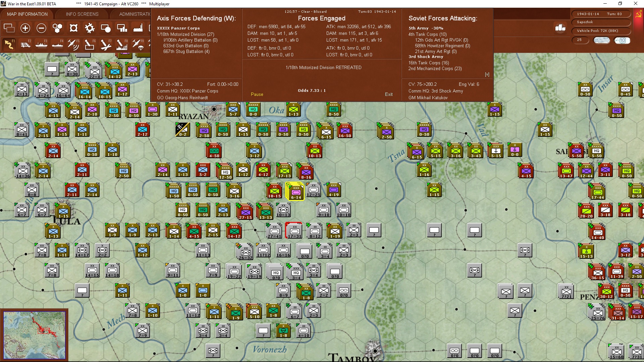Click the zoom out minus icon
The image size is (644, 362).
pyautogui.click(x=41, y=28)
